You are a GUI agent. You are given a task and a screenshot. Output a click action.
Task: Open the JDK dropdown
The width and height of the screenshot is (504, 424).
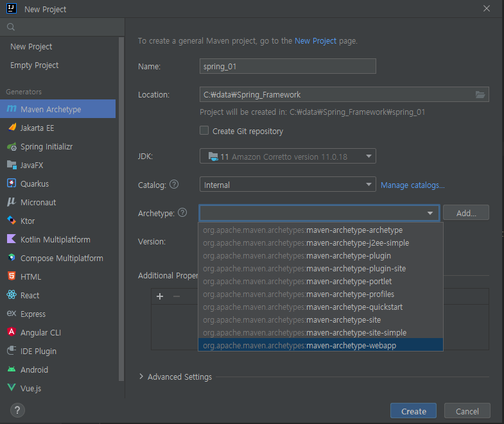[x=288, y=156]
